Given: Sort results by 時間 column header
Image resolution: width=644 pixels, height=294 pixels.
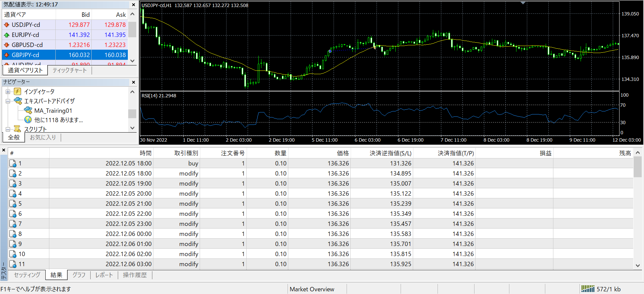Looking at the screenshot, I should 101,153.
